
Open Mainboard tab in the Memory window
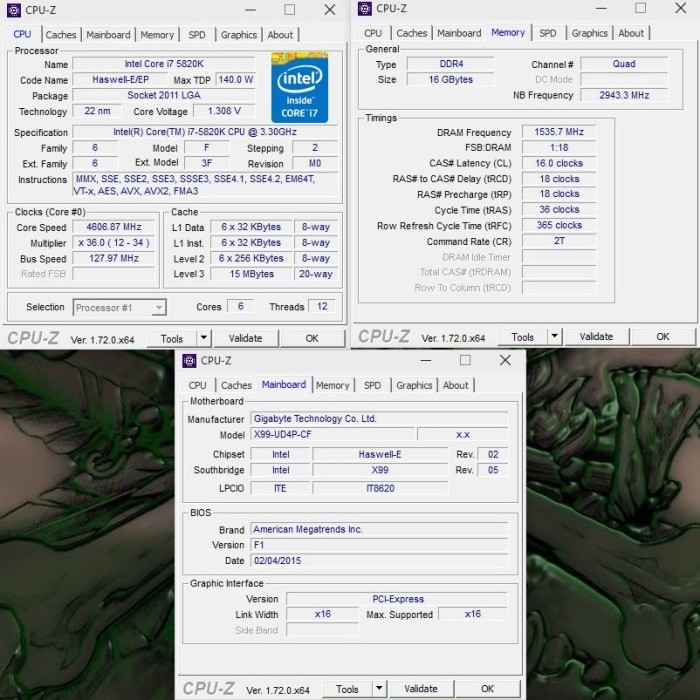point(459,33)
